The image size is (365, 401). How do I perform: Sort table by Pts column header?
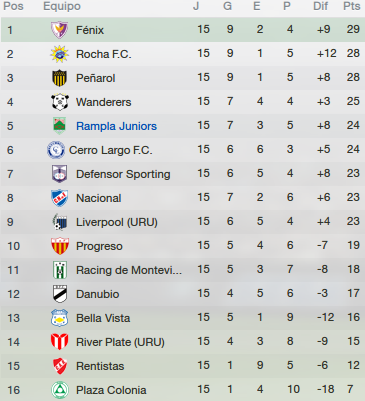tap(352, 6)
